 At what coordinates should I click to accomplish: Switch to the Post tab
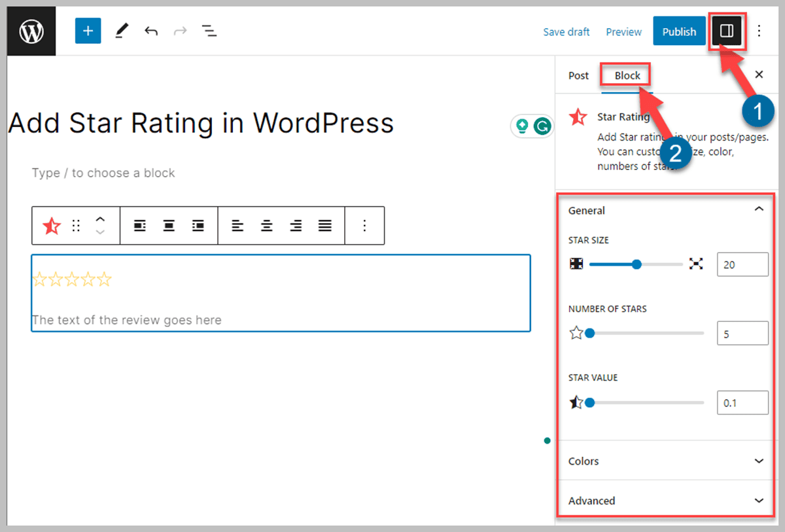(x=578, y=75)
